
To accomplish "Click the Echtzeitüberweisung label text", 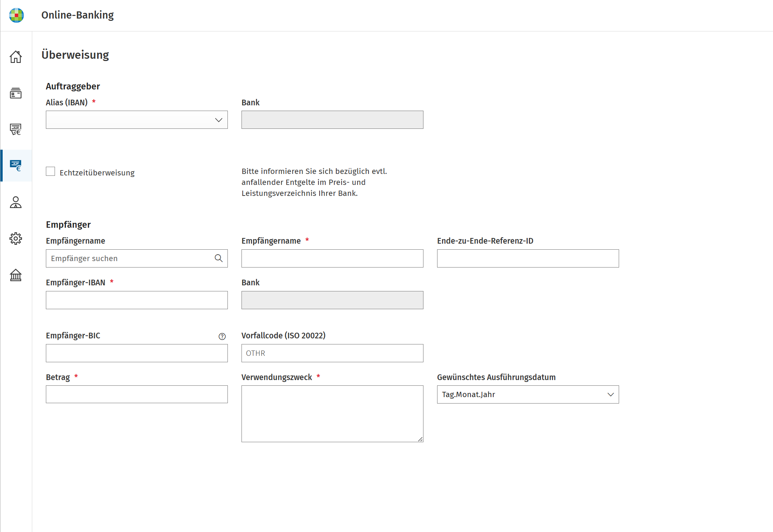I will pyautogui.click(x=97, y=173).
